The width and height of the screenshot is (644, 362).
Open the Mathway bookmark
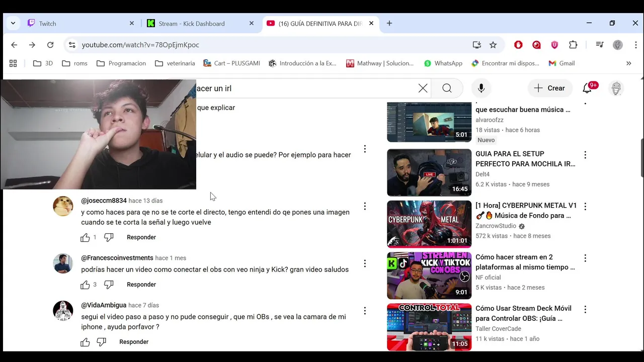pyautogui.click(x=380, y=63)
